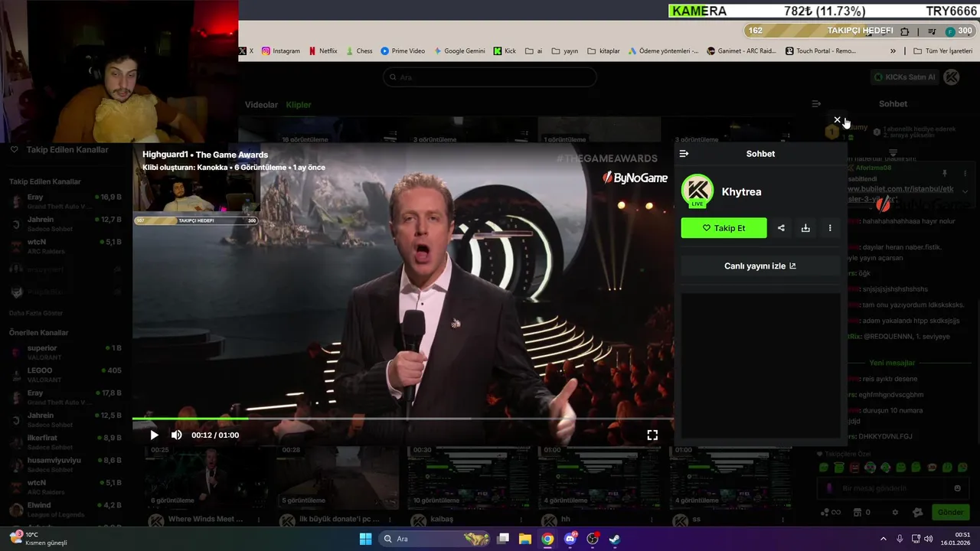Open Where Winds Meet clip thumbnail
The width and height of the screenshot is (980, 551).
point(205,477)
